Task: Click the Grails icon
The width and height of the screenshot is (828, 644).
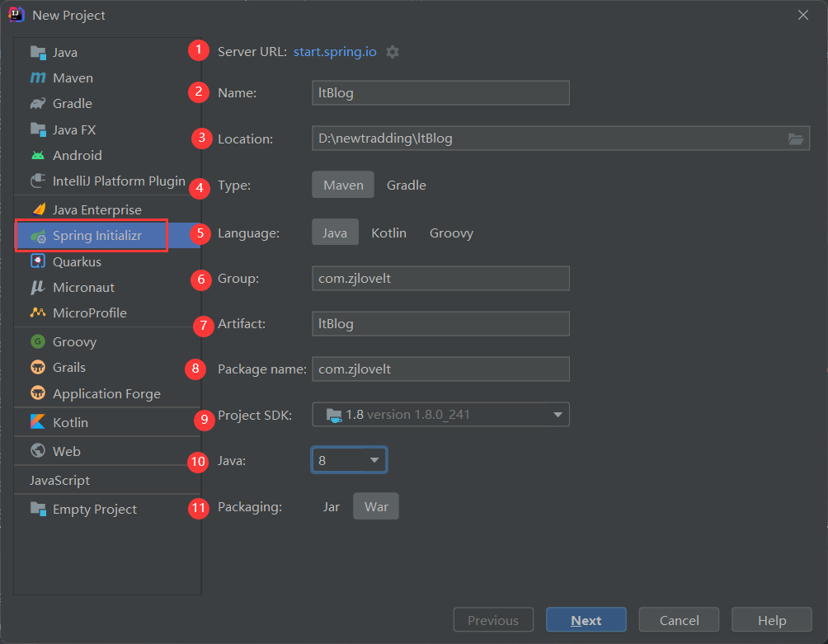Action: point(38,367)
